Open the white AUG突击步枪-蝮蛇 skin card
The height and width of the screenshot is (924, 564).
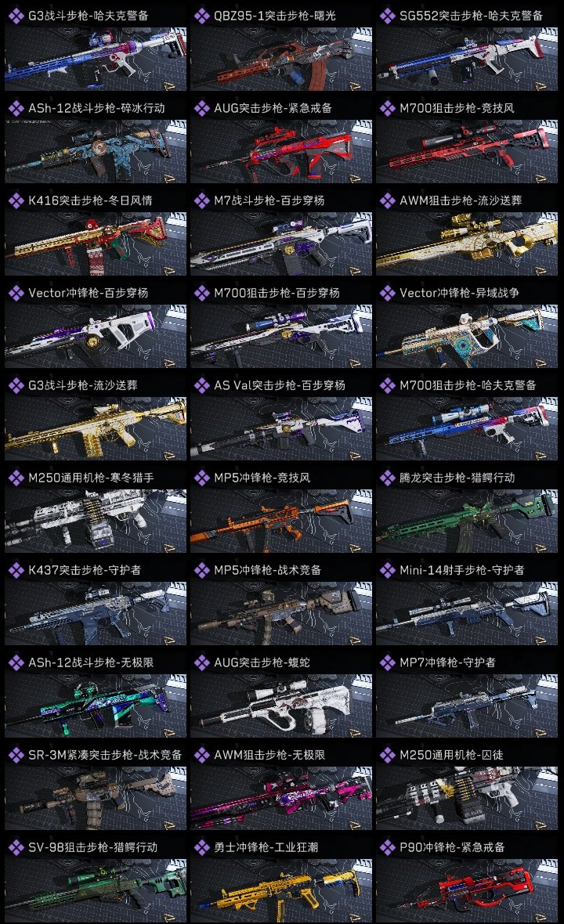(x=281, y=706)
